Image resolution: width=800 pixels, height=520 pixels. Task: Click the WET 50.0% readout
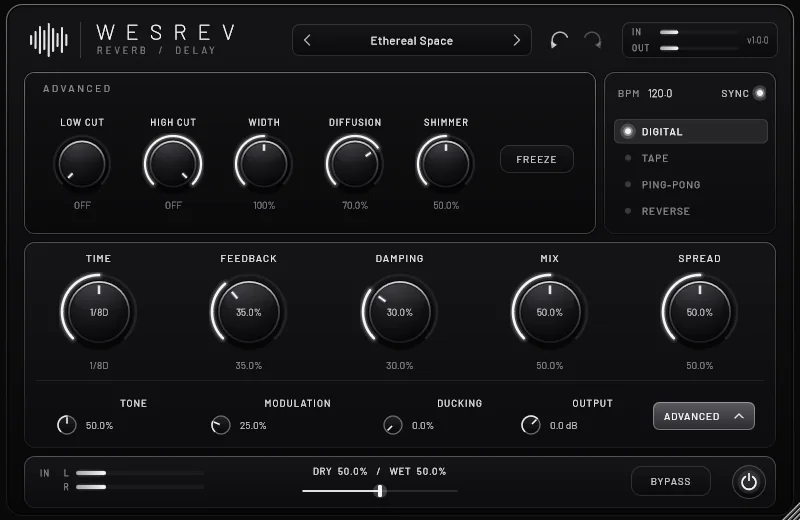(417, 472)
